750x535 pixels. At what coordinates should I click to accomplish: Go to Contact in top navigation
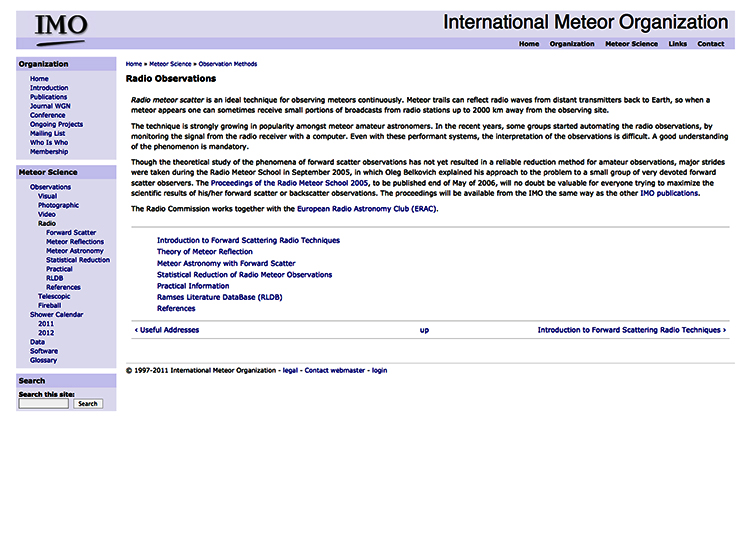click(x=710, y=44)
